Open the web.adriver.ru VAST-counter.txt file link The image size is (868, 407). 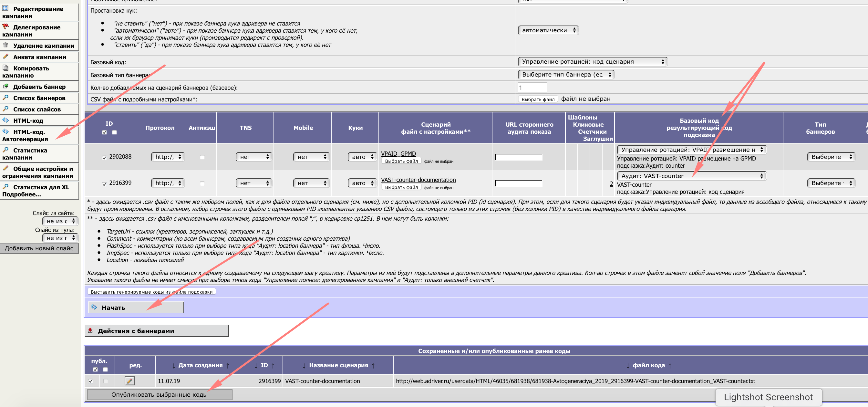(x=575, y=381)
